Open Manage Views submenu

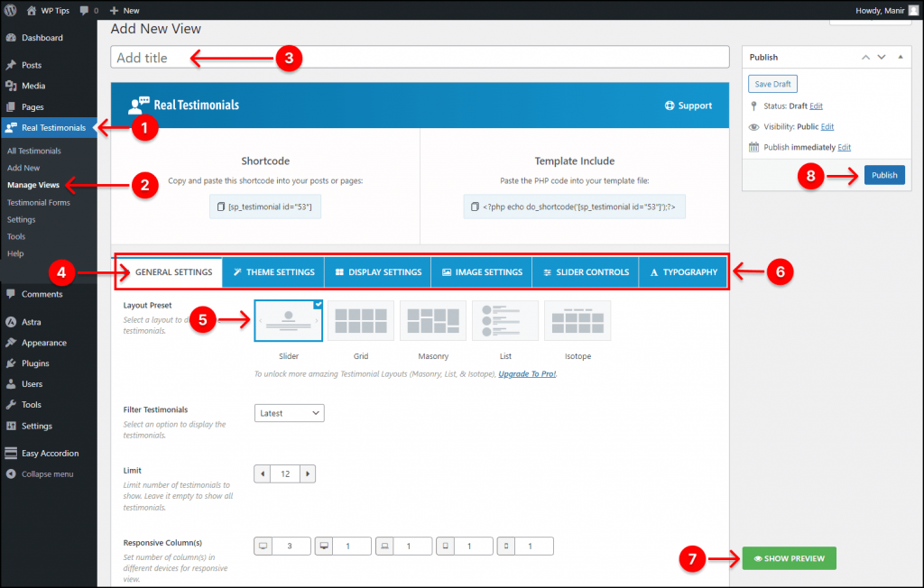[33, 185]
